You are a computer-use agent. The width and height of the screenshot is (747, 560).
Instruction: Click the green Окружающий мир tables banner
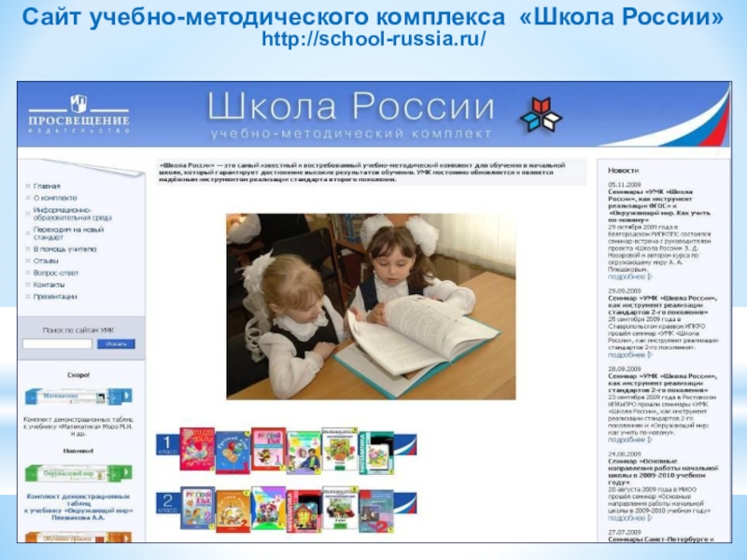click(78, 473)
